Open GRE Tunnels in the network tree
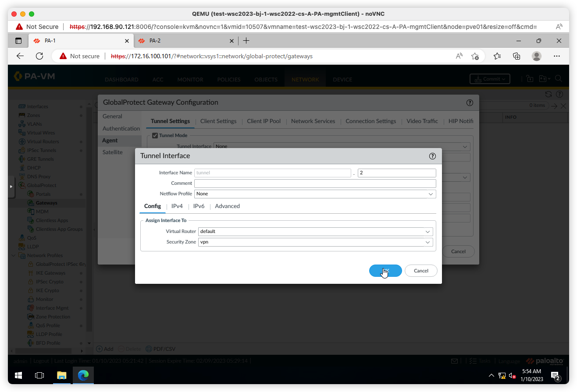 coord(40,159)
